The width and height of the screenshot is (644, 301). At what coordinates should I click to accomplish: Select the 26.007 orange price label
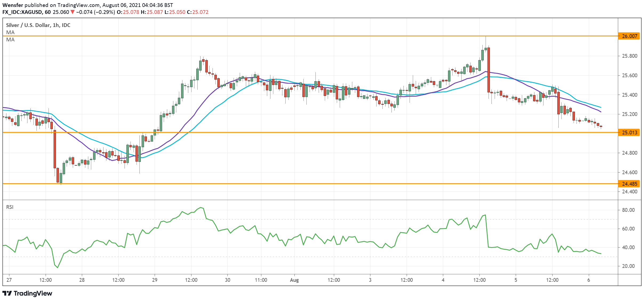click(x=629, y=36)
